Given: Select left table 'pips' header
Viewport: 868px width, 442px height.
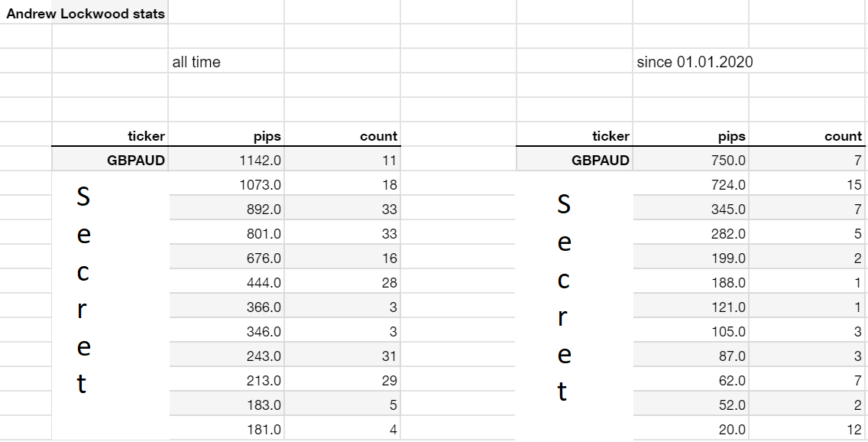Looking at the screenshot, I should click(226, 135).
